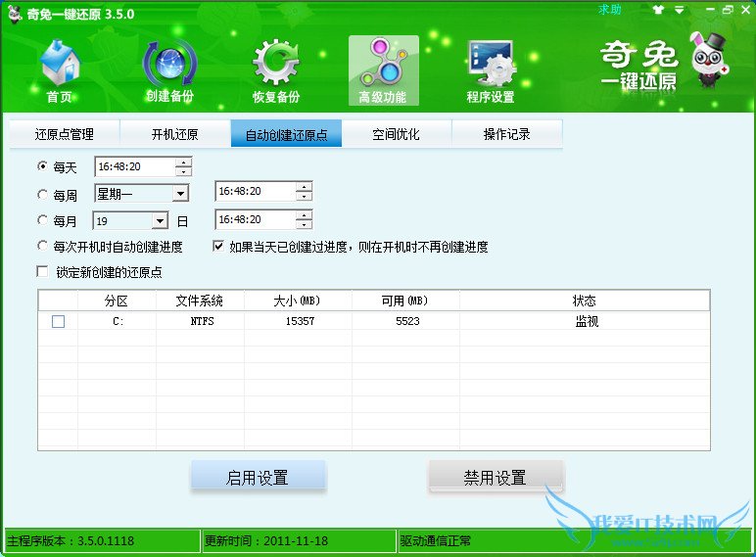Click the 15357 size cell
The image size is (756, 557).
point(300,321)
